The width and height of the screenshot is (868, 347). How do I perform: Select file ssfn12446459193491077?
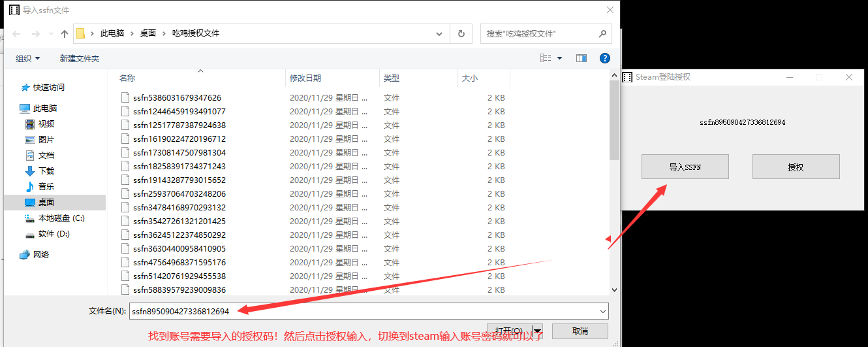point(179,112)
